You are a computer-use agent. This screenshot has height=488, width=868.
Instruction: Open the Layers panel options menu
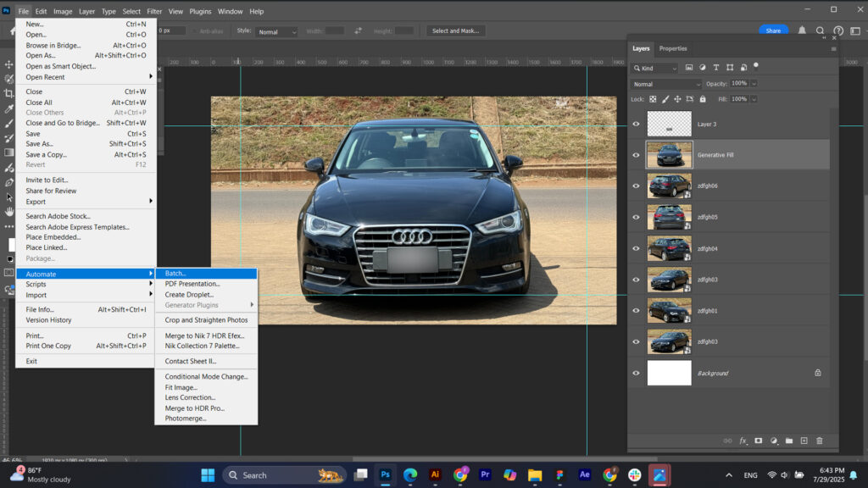833,48
